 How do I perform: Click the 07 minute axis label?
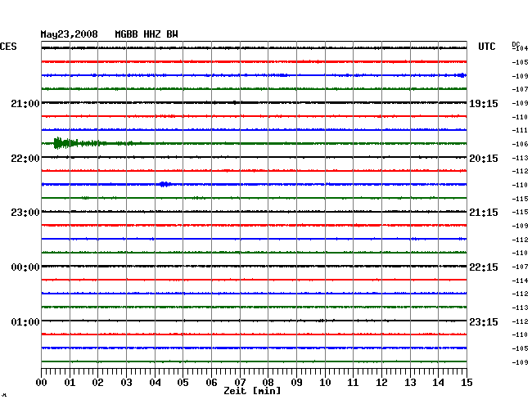240,383
